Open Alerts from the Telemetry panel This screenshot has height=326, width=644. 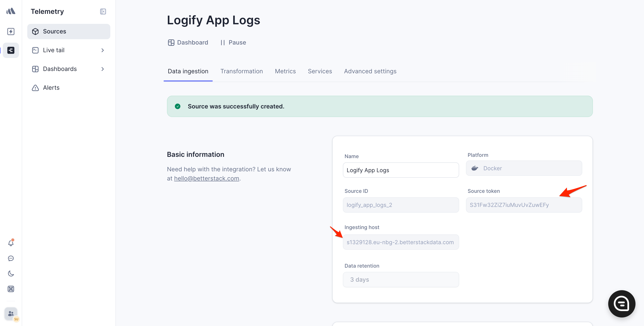click(x=51, y=88)
